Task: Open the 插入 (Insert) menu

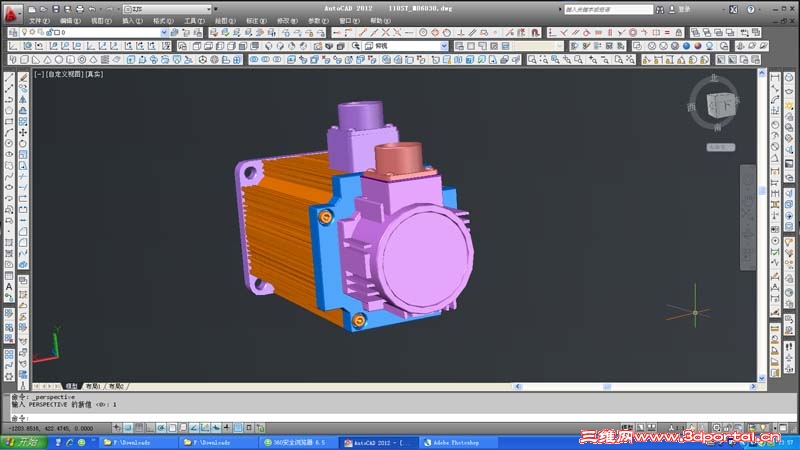Action: tap(132, 21)
